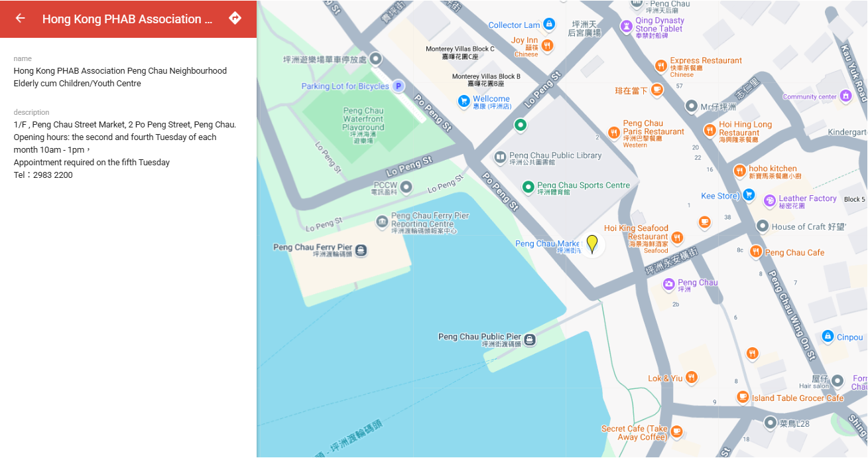Image resolution: width=868 pixels, height=458 pixels.
Task: Click the Secret Cafe coffee cup icon
Action: [676, 431]
